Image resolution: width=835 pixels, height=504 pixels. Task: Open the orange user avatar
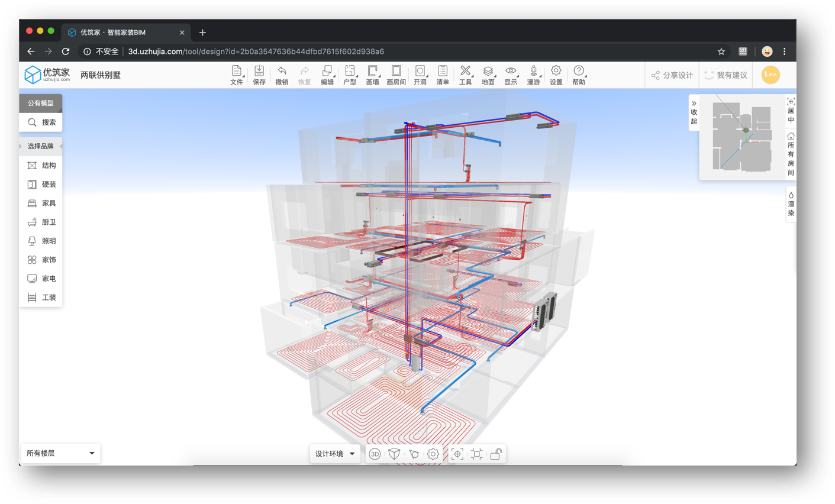point(770,75)
